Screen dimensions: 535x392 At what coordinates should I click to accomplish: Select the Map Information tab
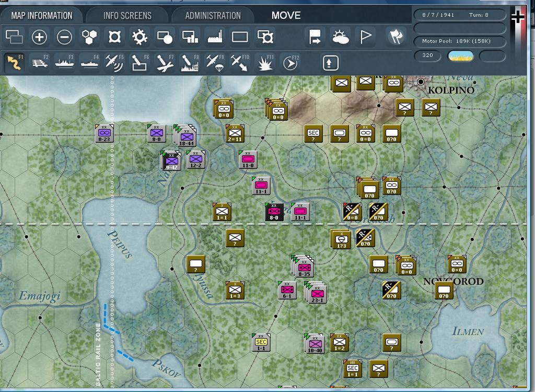[42, 16]
